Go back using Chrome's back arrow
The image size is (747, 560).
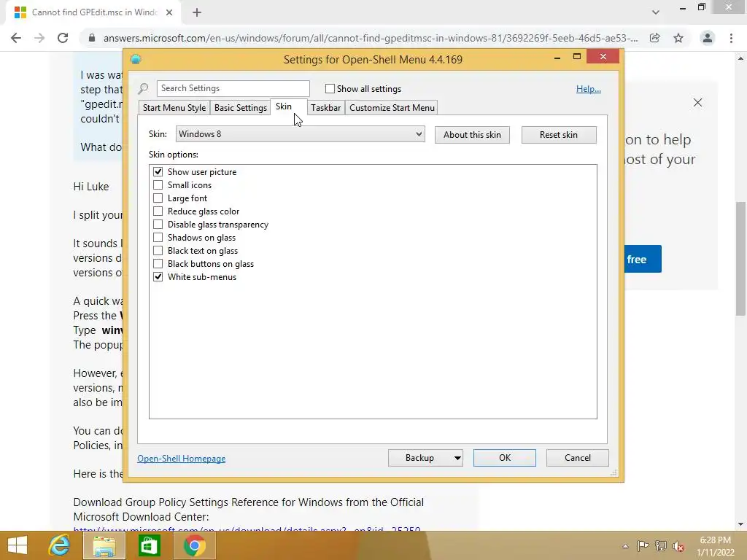click(16, 38)
